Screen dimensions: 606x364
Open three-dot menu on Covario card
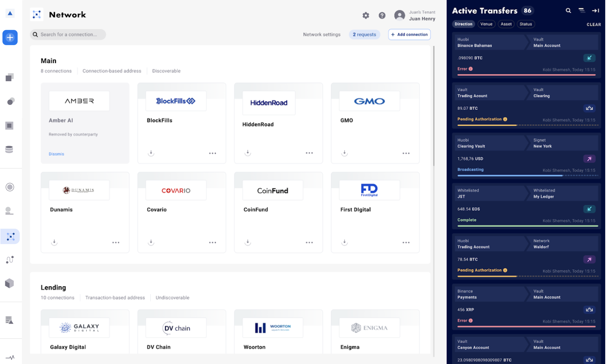pyautogui.click(x=213, y=243)
